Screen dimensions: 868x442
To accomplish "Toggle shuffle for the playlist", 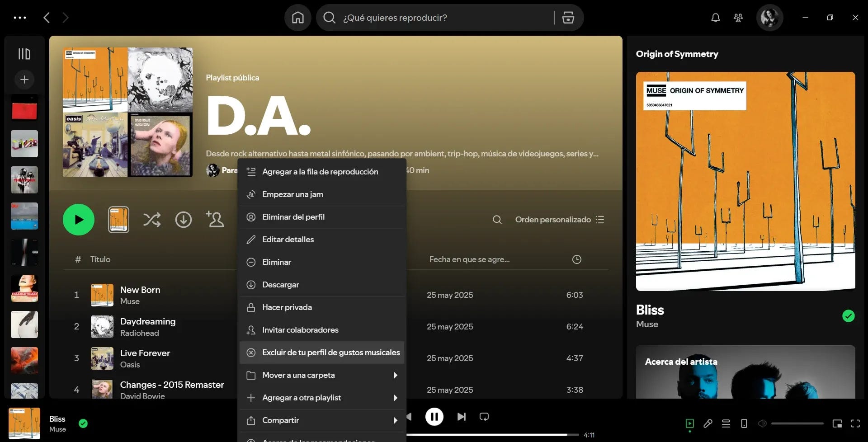I will tap(152, 220).
